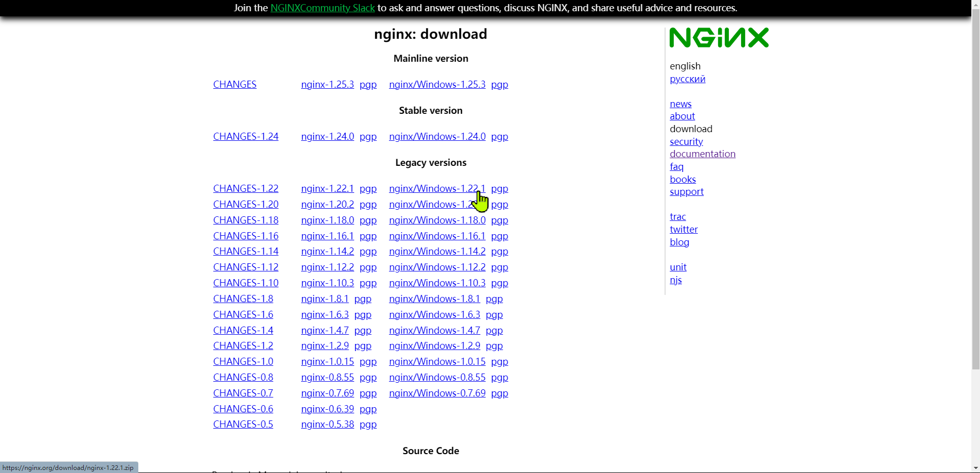The image size is (980, 473).
Task: Download nginx-1.25.3 source
Action: tap(328, 85)
